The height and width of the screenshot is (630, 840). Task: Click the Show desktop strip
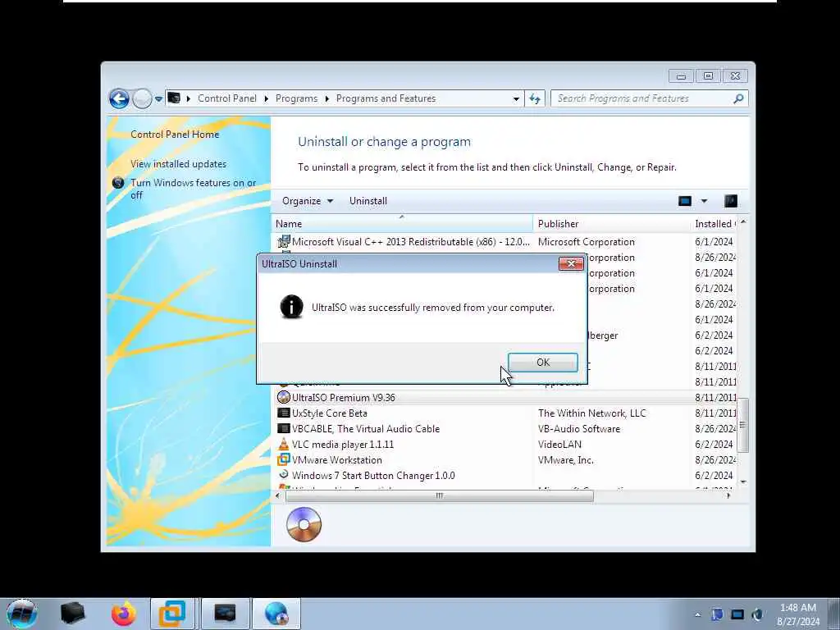pos(834,614)
